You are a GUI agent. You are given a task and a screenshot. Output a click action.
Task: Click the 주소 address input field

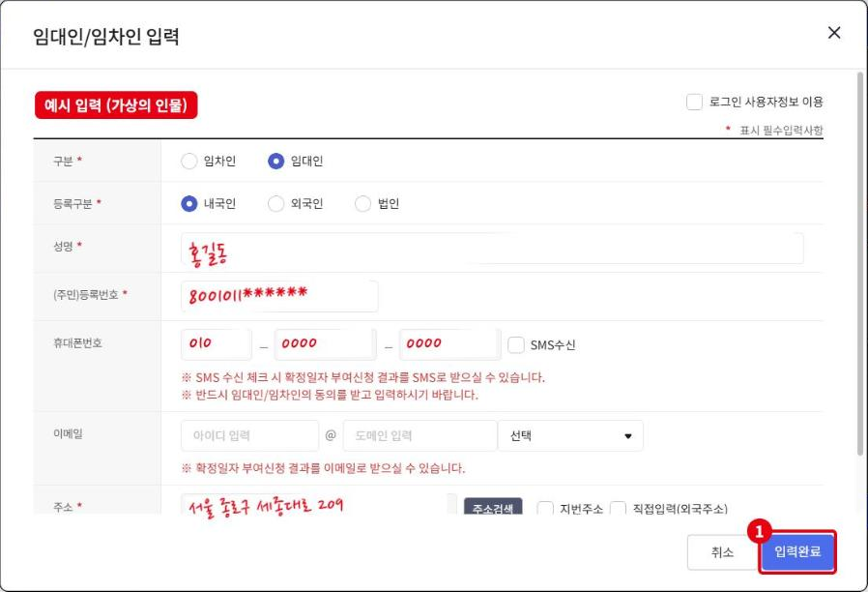click(x=319, y=505)
